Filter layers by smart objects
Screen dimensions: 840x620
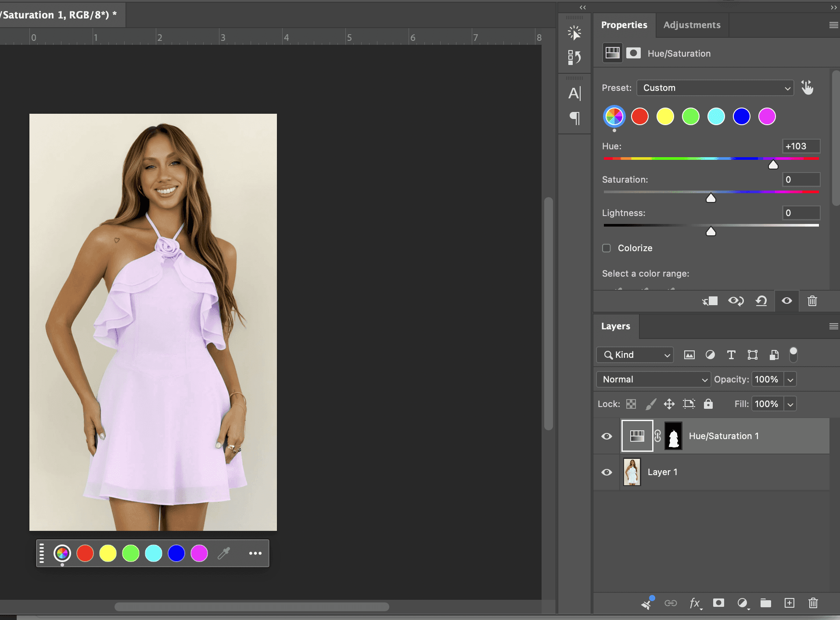tap(774, 355)
